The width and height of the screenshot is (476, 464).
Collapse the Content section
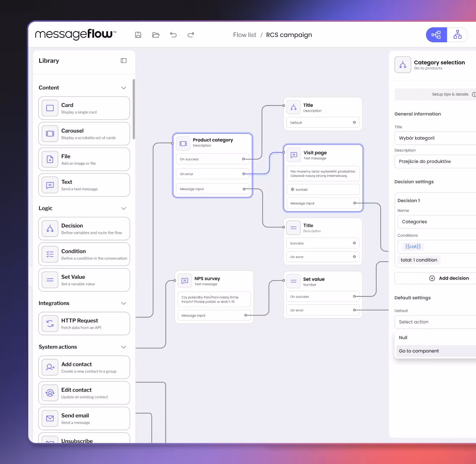pos(124,87)
